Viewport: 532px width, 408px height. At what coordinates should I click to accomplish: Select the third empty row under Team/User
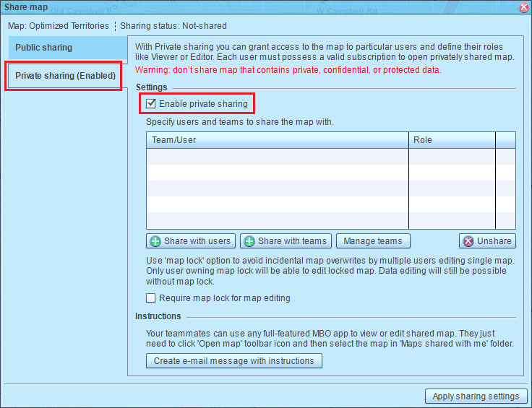(x=278, y=188)
